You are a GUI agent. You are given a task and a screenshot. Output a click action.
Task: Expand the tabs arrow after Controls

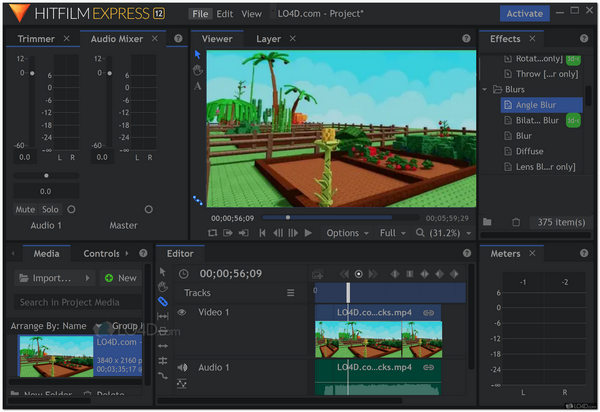(x=127, y=253)
